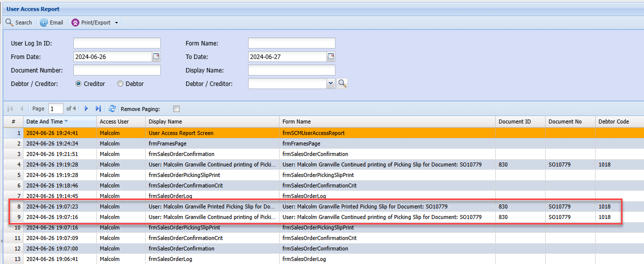Click the User Log In ID field
Image resolution: width=644 pixels, height=264 pixels.
117,43
